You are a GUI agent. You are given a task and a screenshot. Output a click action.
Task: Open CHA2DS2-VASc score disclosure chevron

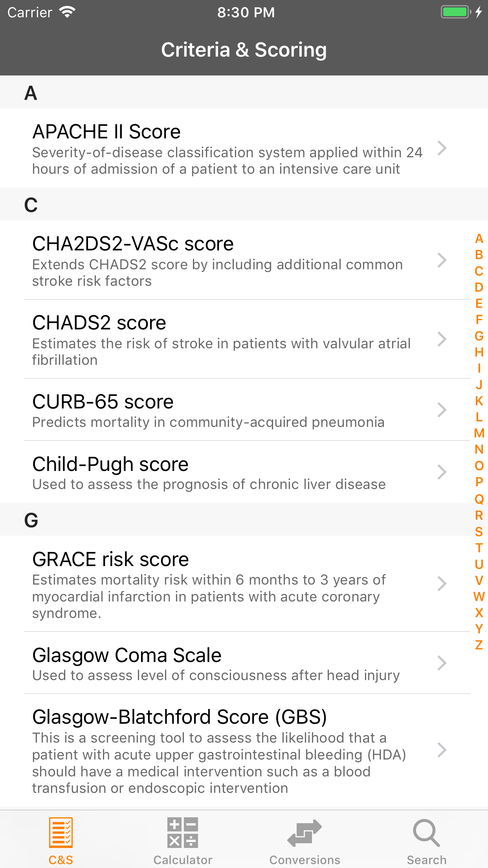click(442, 260)
